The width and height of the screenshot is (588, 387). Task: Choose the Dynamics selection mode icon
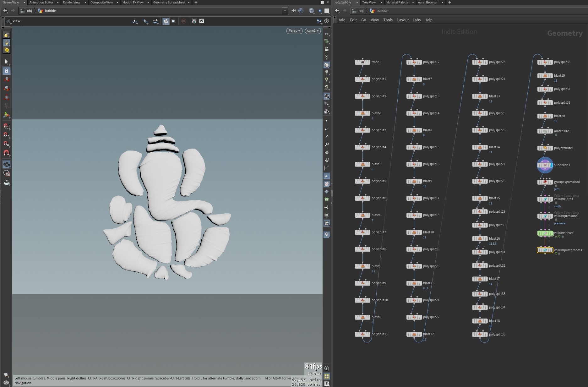click(6, 50)
